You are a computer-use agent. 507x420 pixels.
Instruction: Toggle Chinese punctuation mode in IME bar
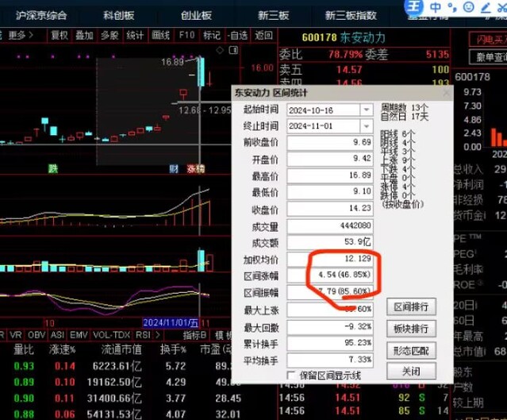tap(452, 7)
